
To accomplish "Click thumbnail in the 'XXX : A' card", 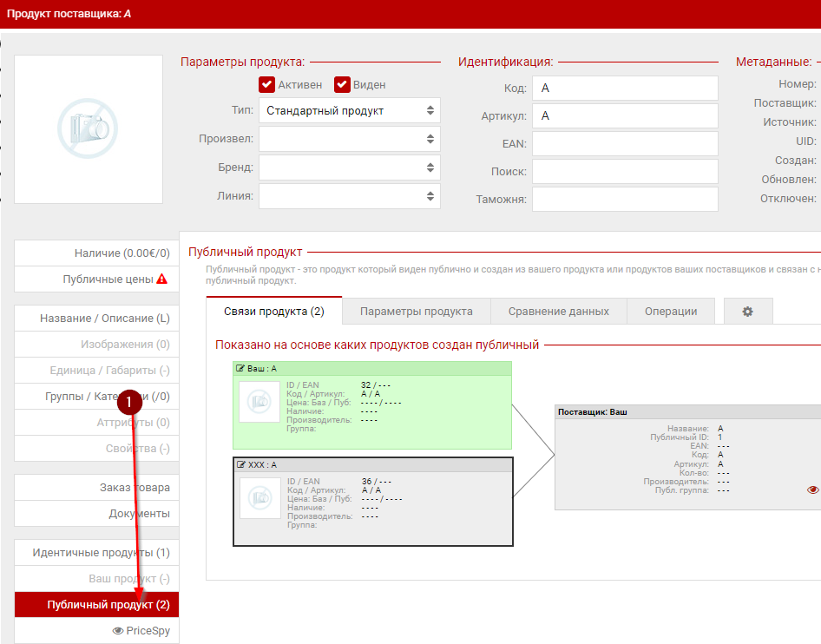I will pos(259,498).
